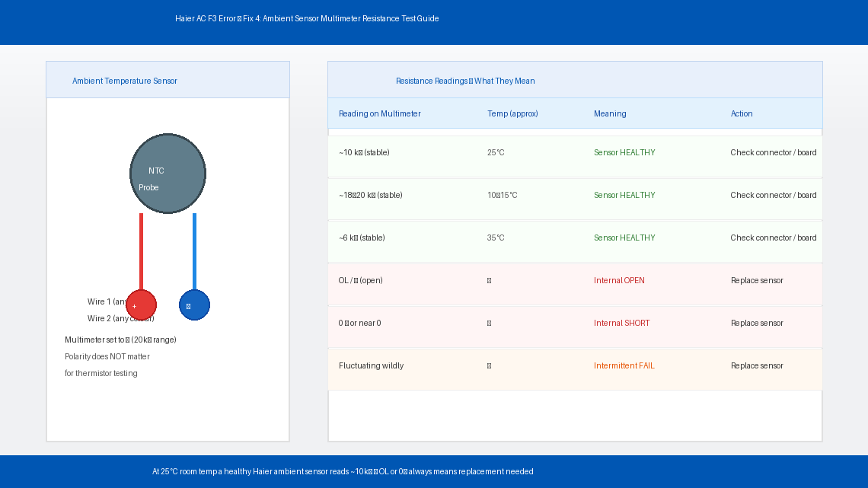
Task: Click the Replace sensor action for OL row
Action: 757,280
